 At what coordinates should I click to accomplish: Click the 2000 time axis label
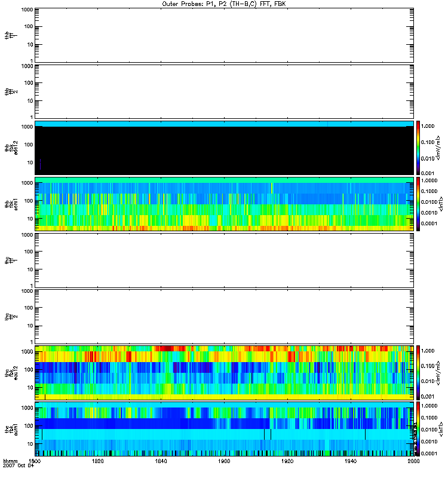pos(413,462)
